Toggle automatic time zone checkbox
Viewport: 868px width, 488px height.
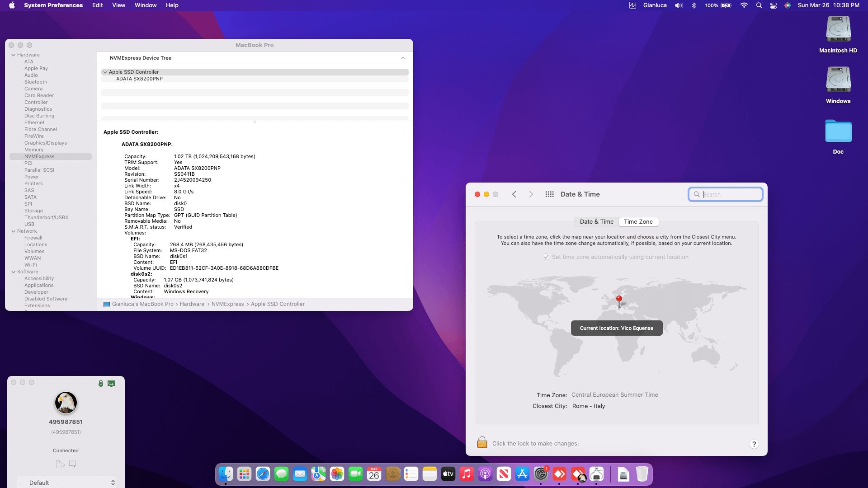(x=546, y=257)
